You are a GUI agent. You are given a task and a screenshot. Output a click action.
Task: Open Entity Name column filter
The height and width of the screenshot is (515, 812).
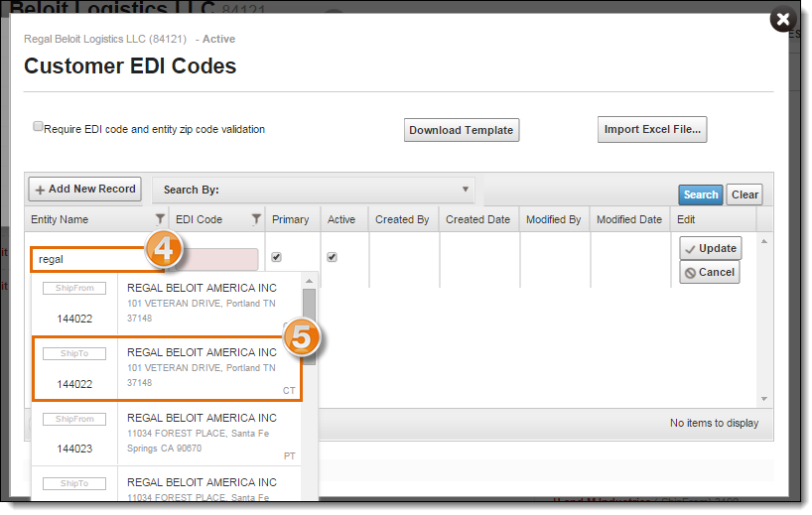click(160, 219)
